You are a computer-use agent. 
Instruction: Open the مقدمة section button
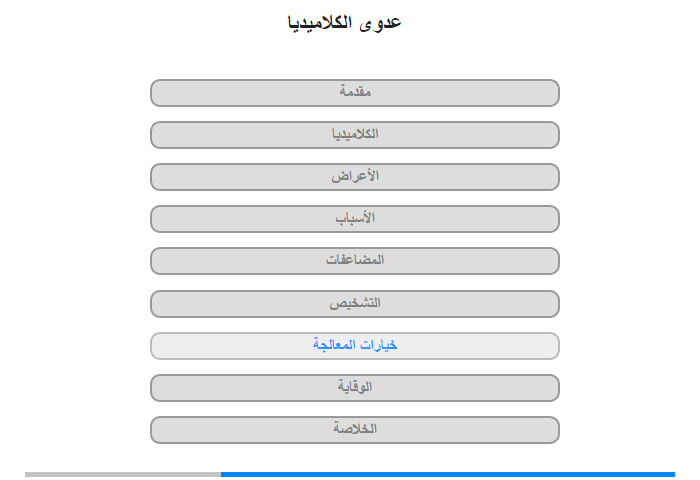(354, 93)
